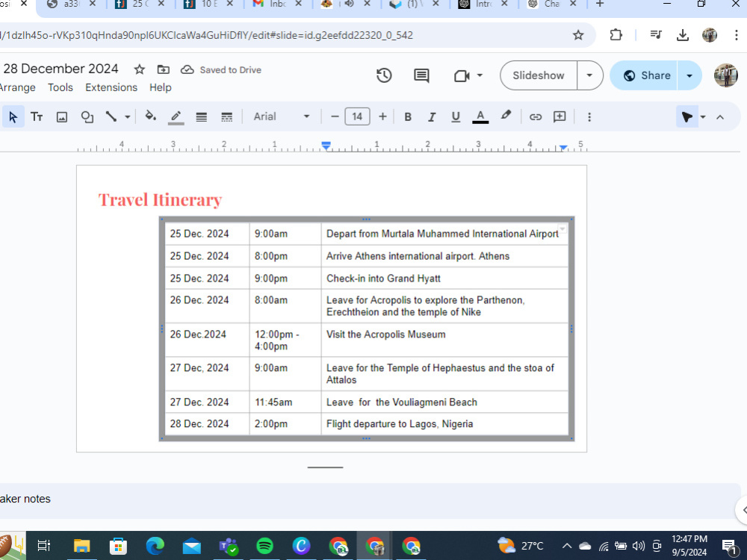Image resolution: width=747 pixels, height=560 pixels.
Task: Open version history clock icon
Action: [384, 75]
